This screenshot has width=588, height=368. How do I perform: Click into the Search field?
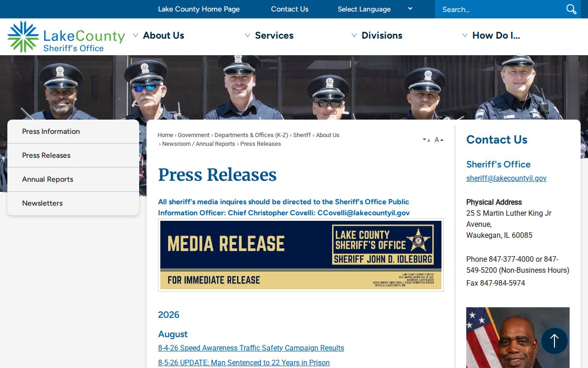[x=501, y=9]
